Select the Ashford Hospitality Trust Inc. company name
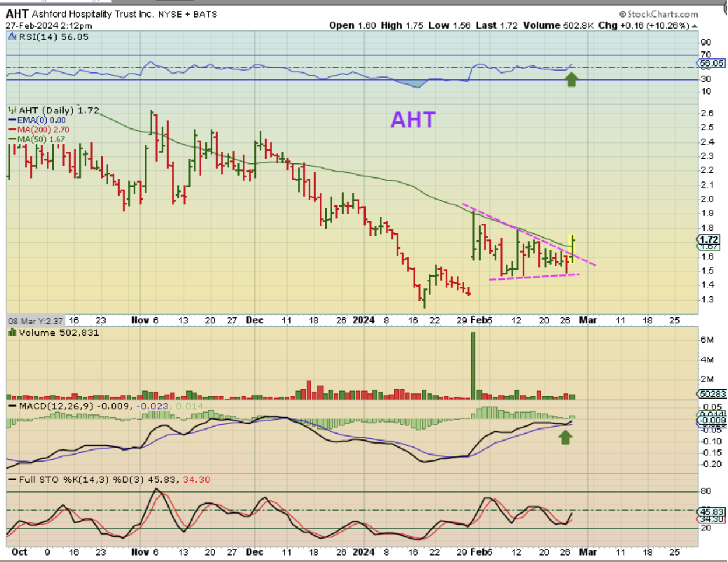Viewport: 728px width, 562px height. pyautogui.click(x=93, y=13)
